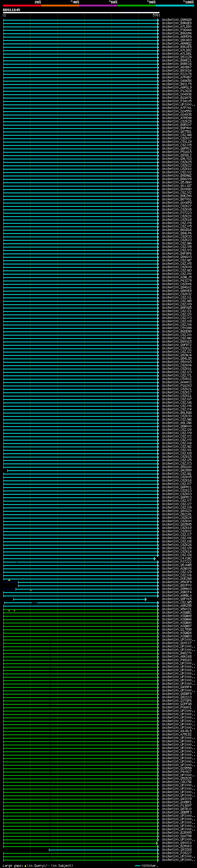Select hit label UniRef100_A3QWB2

coord(177,612)
